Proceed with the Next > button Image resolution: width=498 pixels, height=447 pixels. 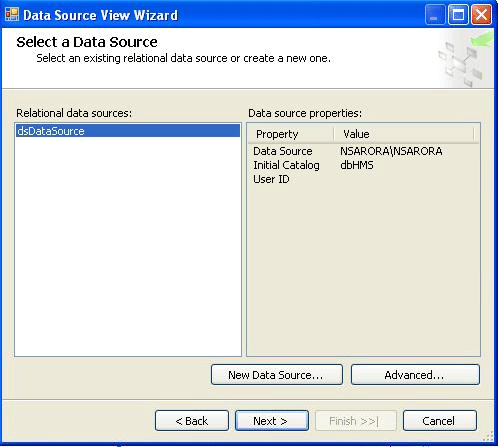click(x=272, y=421)
